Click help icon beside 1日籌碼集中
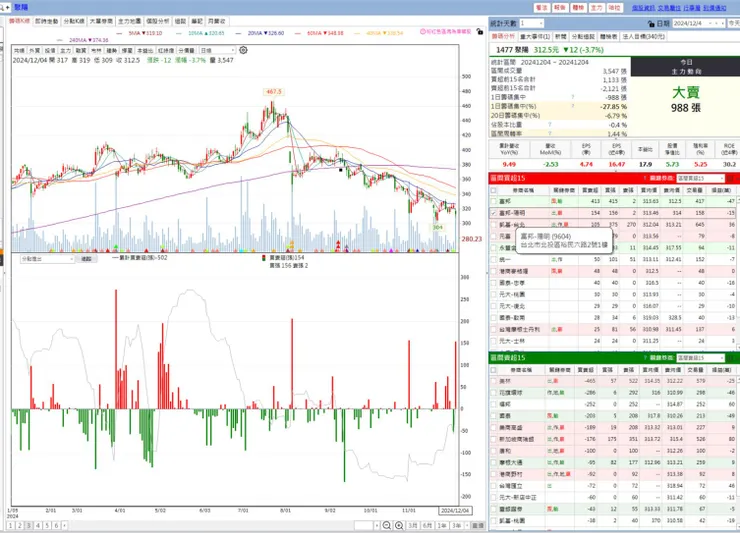This screenshot has height=533, width=740. click(572, 97)
